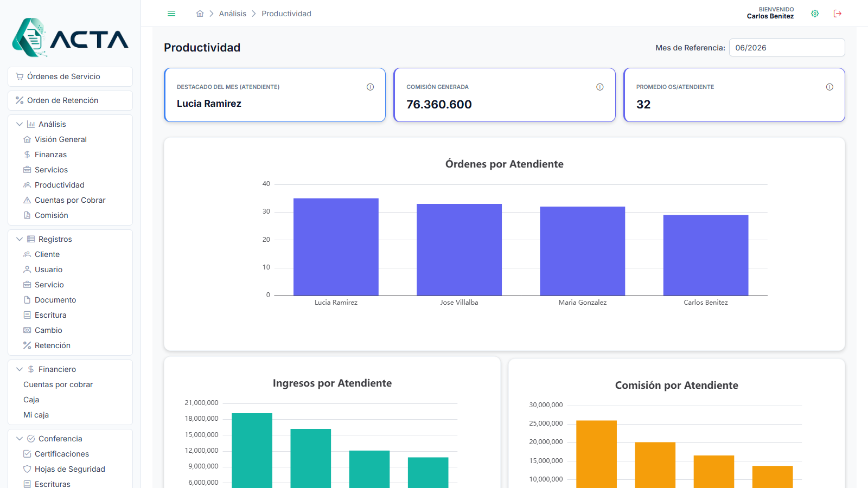Screen dimensions: 868x488
Task: Click the Comisión por Atendiente chart title
Action: pos(676,385)
